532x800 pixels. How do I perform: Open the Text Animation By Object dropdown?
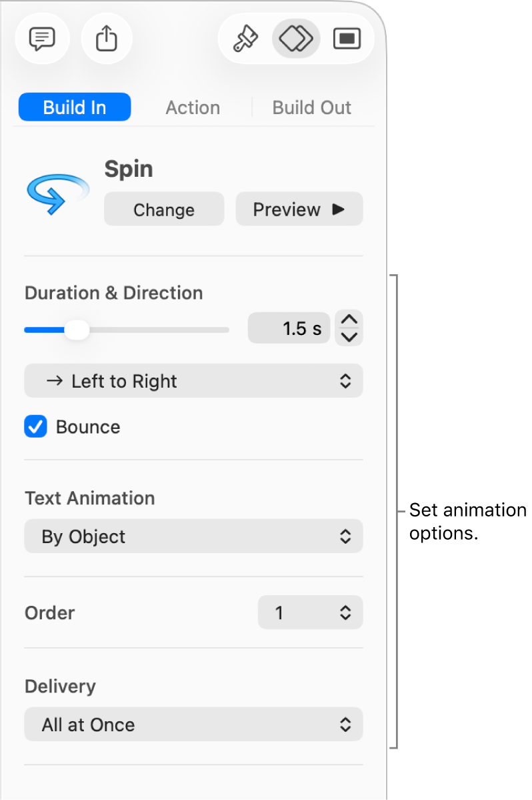193,536
